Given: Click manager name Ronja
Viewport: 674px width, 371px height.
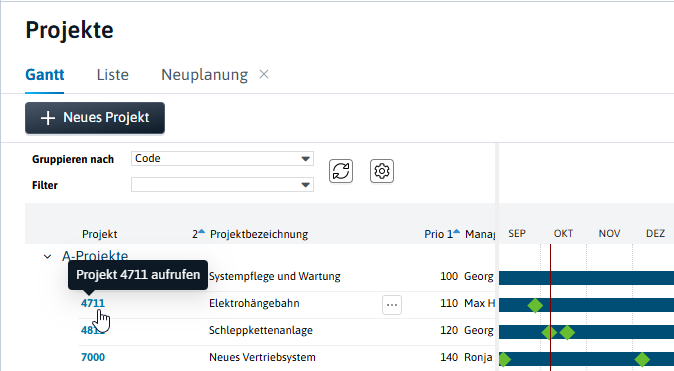Looking at the screenshot, I should click(x=478, y=357).
